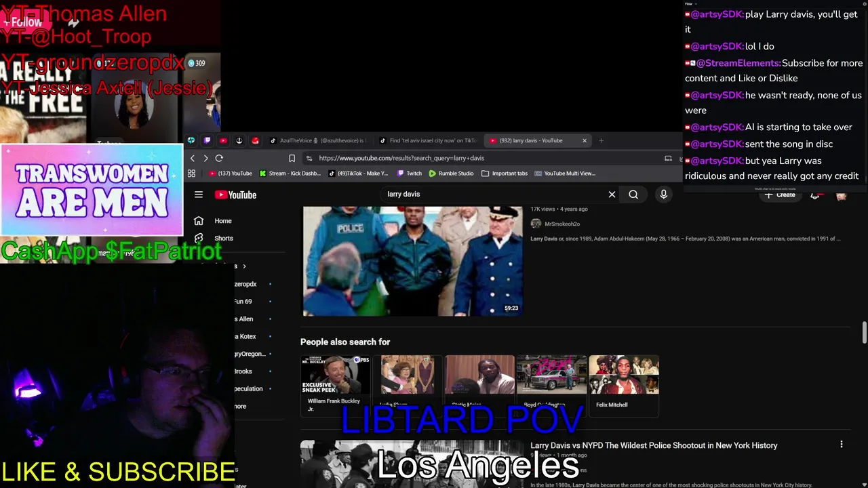The height and width of the screenshot is (488, 868).
Task: Open the 59:23 Larry Davis video thumbnail
Action: point(412,262)
